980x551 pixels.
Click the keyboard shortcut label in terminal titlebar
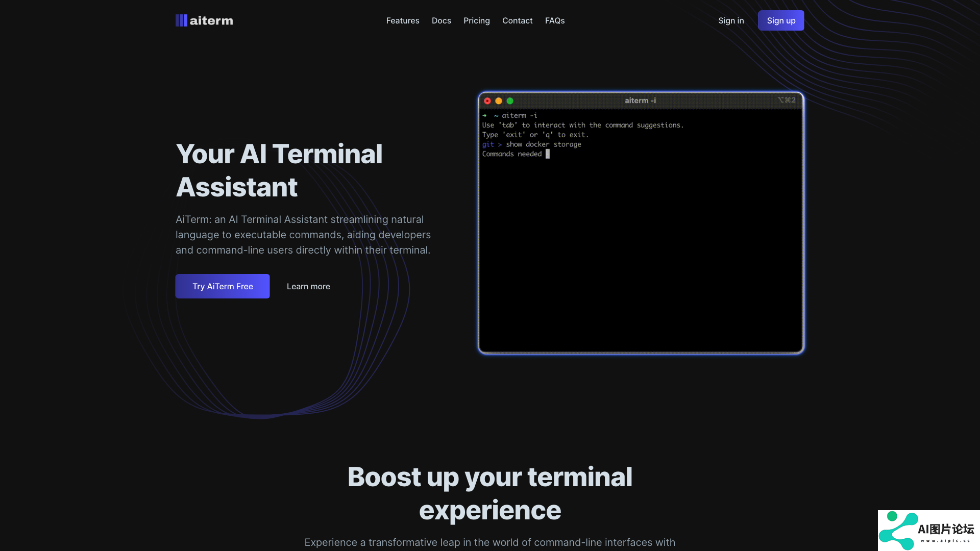tap(787, 100)
